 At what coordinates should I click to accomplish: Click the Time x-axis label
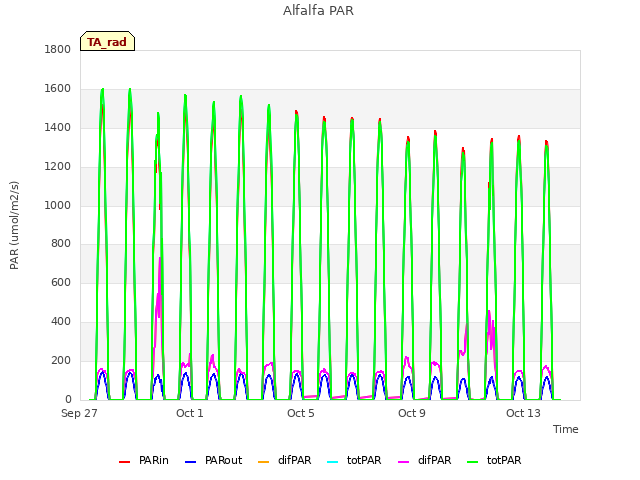[x=566, y=429]
